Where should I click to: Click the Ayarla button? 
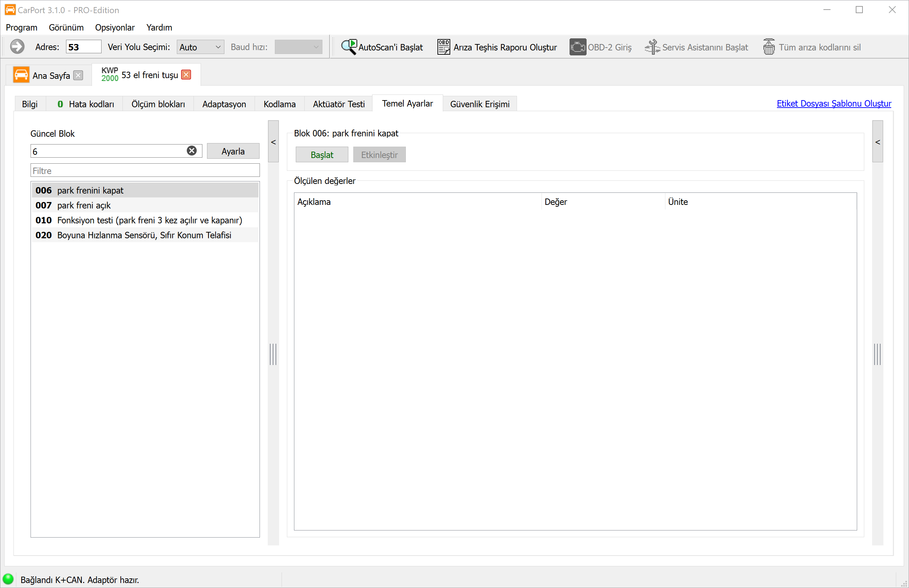(x=233, y=151)
